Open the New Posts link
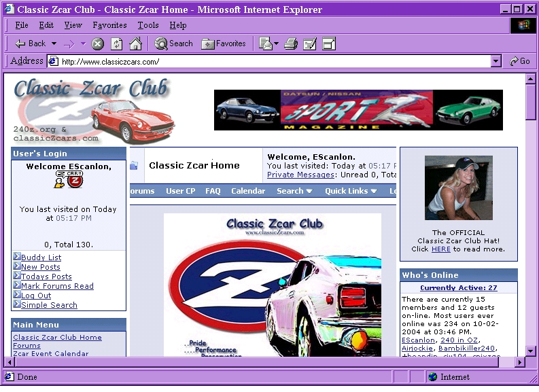The width and height of the screenshot is (539, 392). 41,267
